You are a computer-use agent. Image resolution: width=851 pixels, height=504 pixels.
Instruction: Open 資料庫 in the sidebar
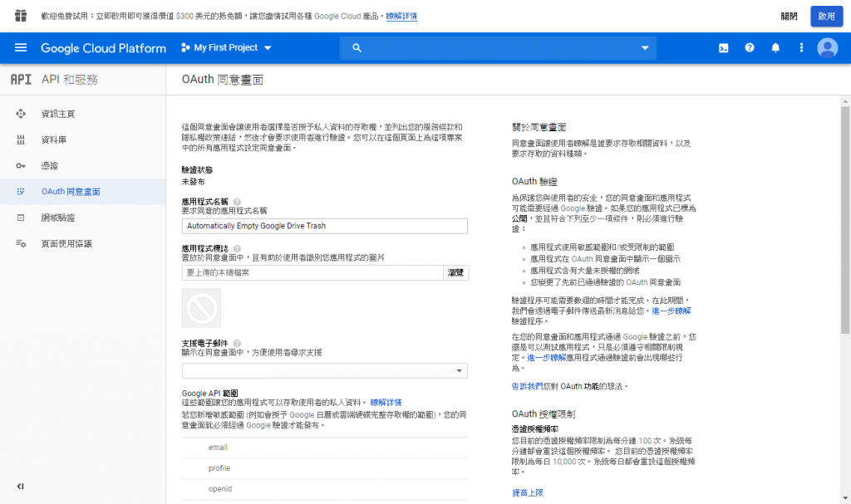point(54,140)
